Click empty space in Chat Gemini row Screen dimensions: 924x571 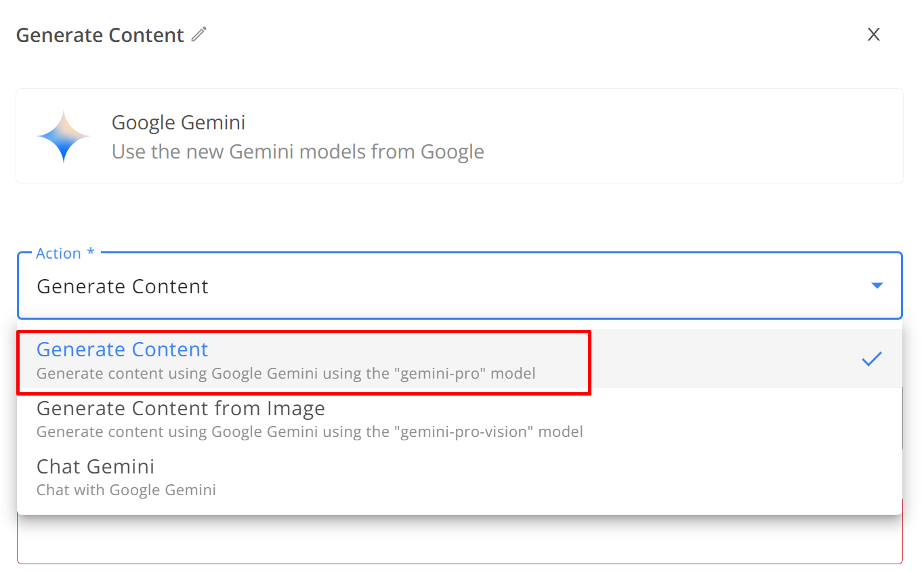[542, 477]
